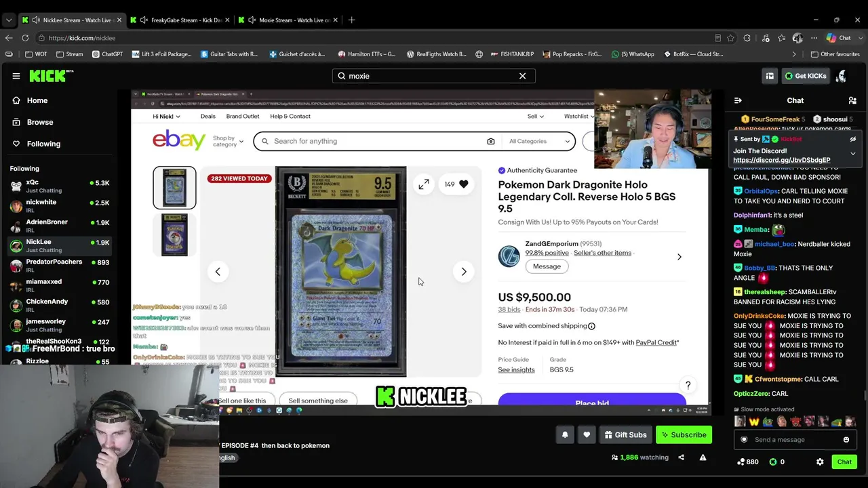The width and height of the screenshot is (868, 488).
Task: Open the browser profile avatar
Action: coord(798,38)
